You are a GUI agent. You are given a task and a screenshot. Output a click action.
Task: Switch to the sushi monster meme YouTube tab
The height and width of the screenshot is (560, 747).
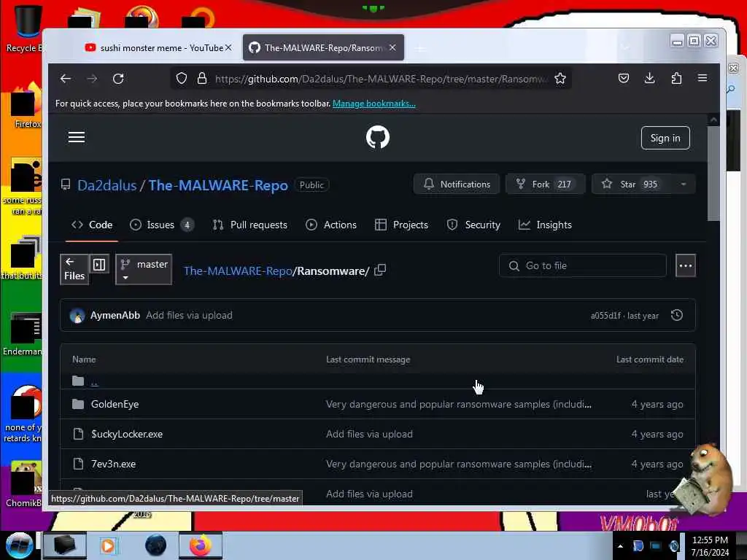coord(158,47)
